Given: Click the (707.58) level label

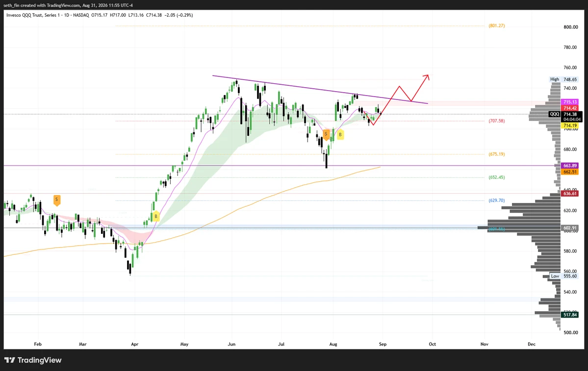Looking at the screenshot, I should (496, 121).
